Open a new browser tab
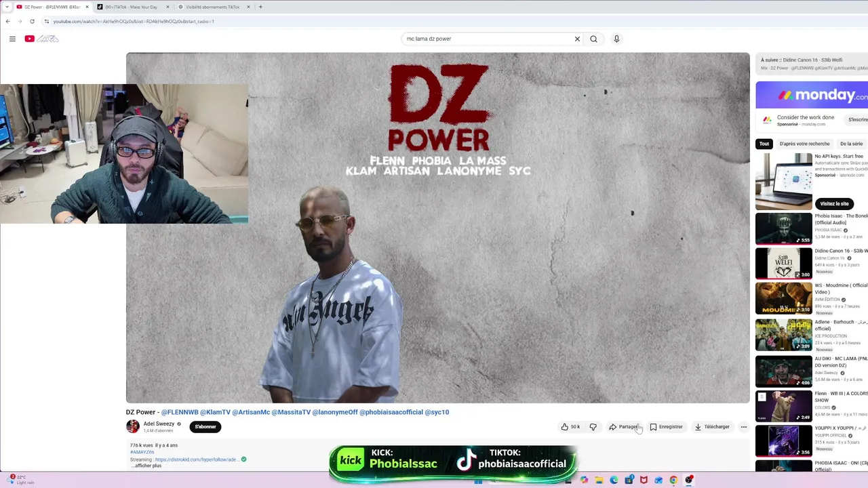This screenshot has width=868, height=488. coord(260,7)
